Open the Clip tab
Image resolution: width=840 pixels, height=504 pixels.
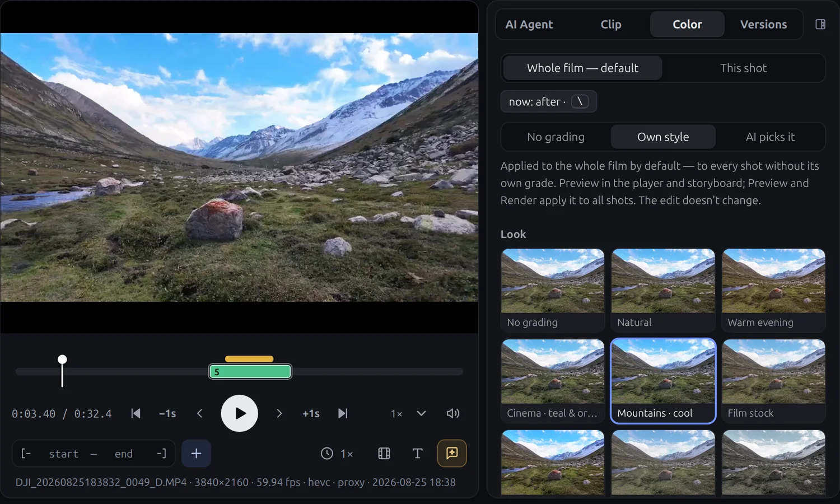[611, 24]
